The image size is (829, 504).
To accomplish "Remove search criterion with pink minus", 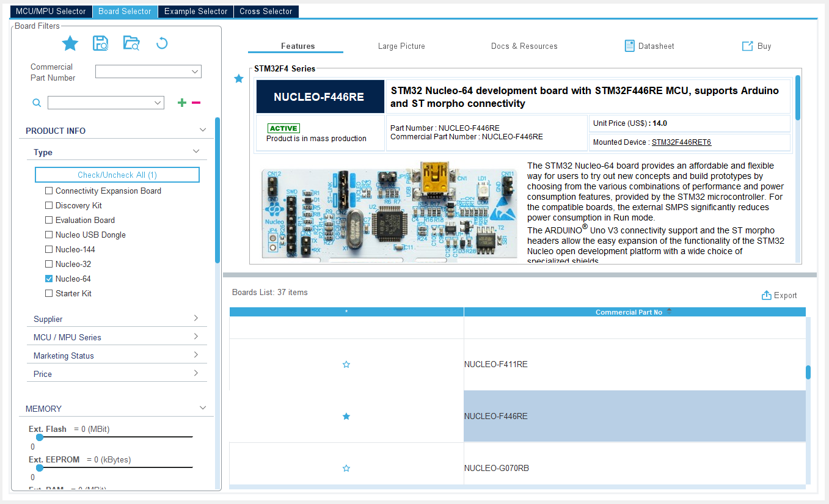I will tap(196, 103).
